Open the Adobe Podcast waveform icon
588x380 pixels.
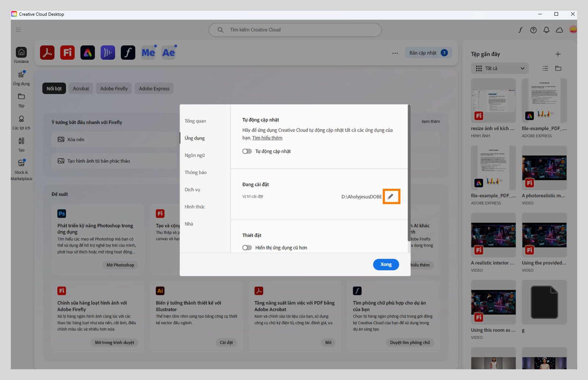pyautogui.click(x=108, y=53)
